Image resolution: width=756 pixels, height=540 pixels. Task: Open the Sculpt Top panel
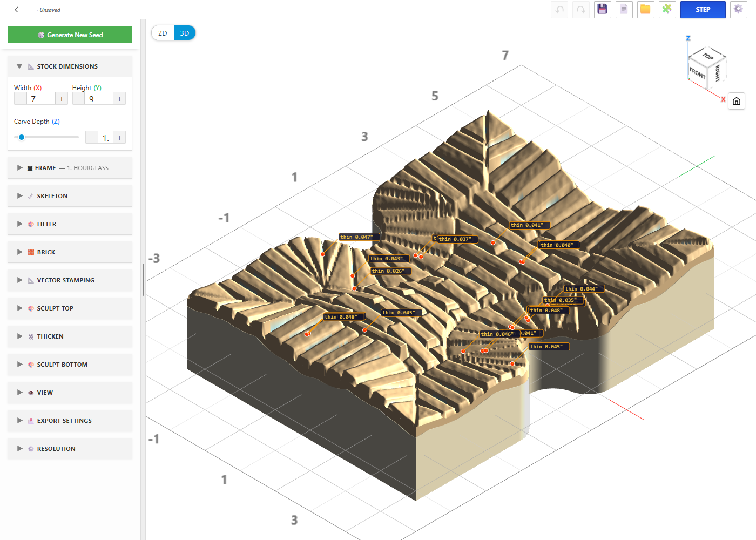pyautogui.click(x=70, y=308)
